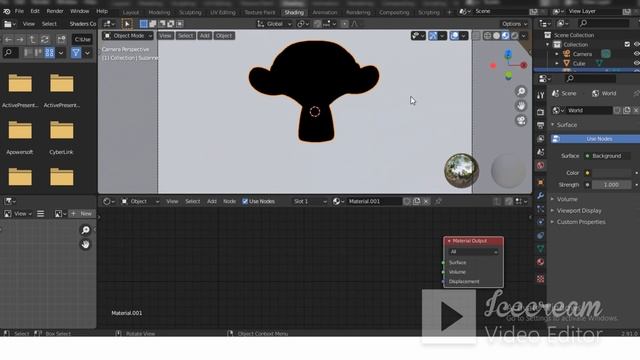Toggle Use Nodes checkbox in node editor
Image resolution: width=640 pixels, height=360 pixels.
[x=245, y=201]
